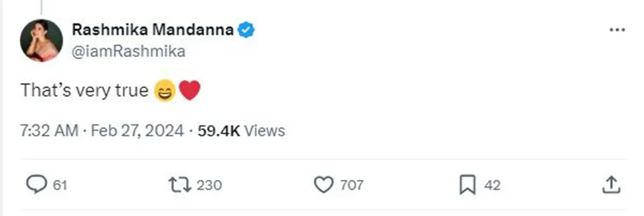The image size is (644, 216).
Task: Click the 230 reposts count
Action: tap(209, 185)
